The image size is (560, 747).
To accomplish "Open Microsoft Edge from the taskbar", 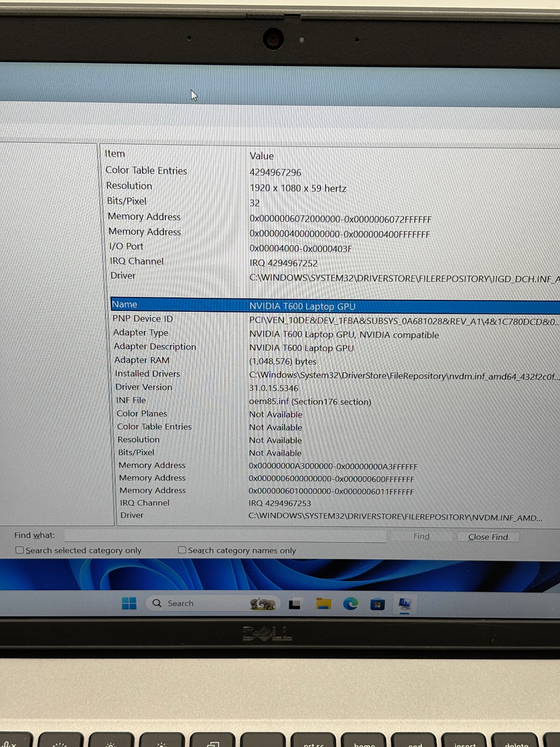I will 350,604.
